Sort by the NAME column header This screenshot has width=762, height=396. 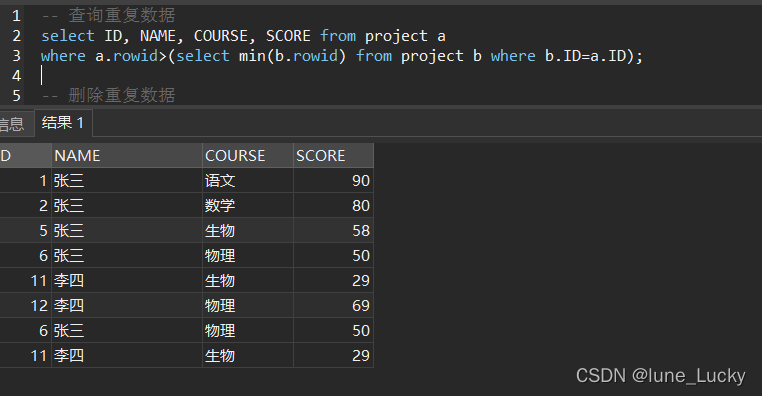(x=127, y=155)
